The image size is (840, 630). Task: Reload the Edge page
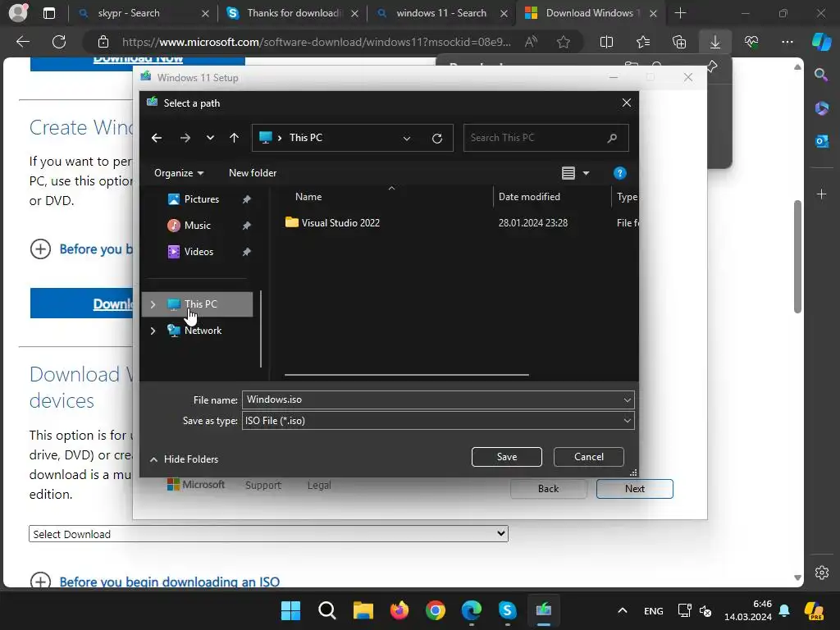coord(59,42)
